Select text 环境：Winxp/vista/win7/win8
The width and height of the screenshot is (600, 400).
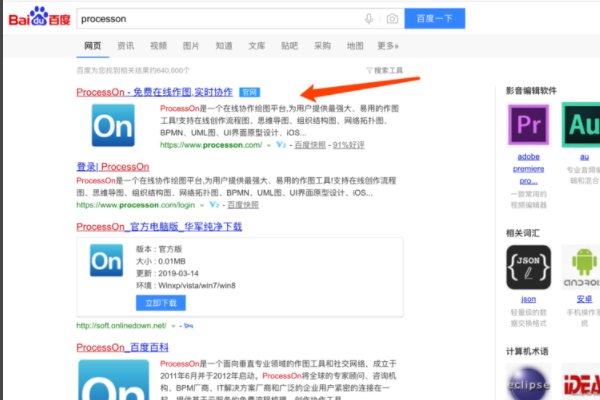point(186,286)
